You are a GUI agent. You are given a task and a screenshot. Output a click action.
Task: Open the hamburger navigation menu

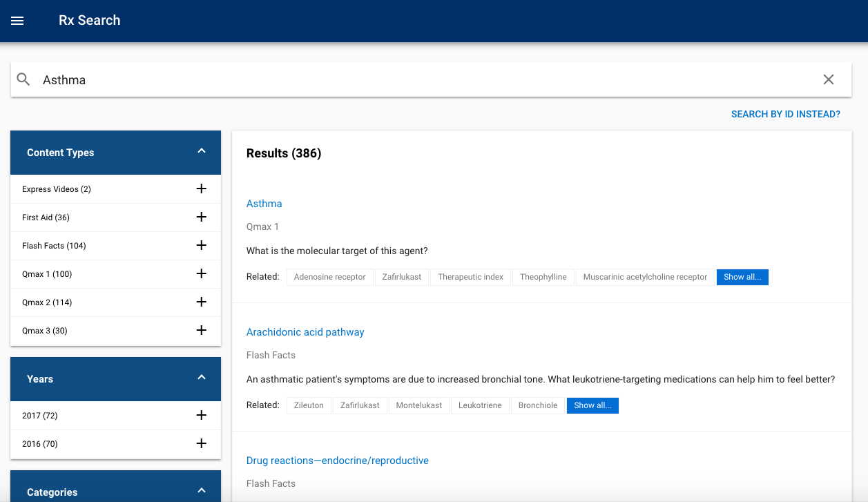17,21
